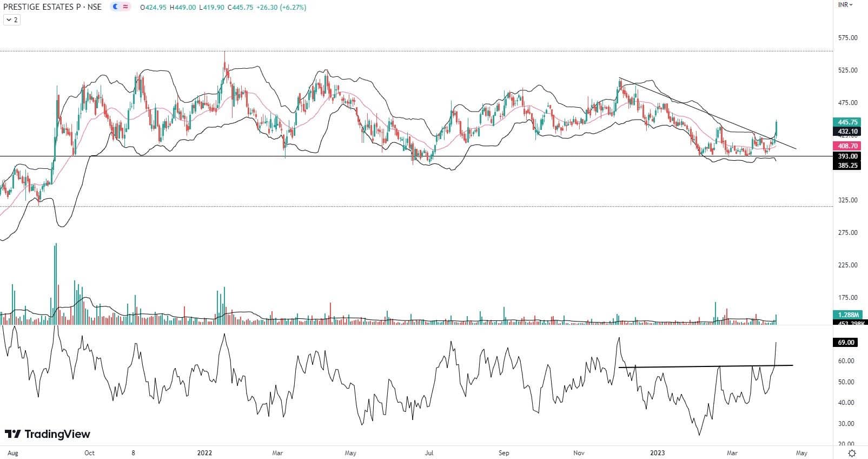This screenshot has height=459, width=868.
Task: Click the PRESTIGE ESTATES P · NSE symbol title
Action: 52,8
